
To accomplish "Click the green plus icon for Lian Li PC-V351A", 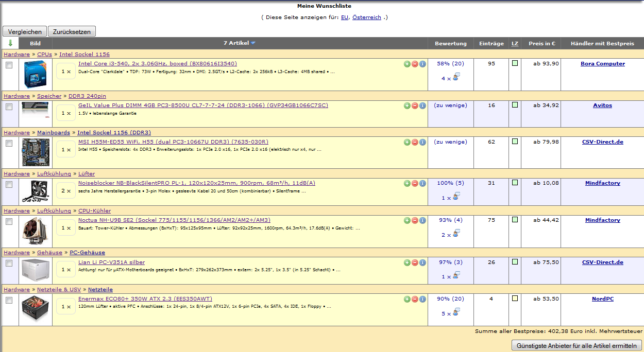I will pyautogui.click(x=407, y=262).
